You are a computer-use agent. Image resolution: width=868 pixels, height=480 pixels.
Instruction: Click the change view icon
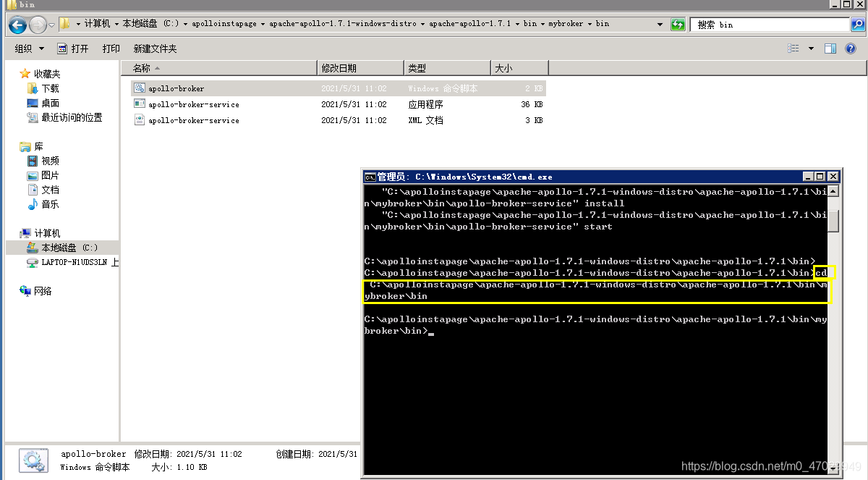[793, 49]
